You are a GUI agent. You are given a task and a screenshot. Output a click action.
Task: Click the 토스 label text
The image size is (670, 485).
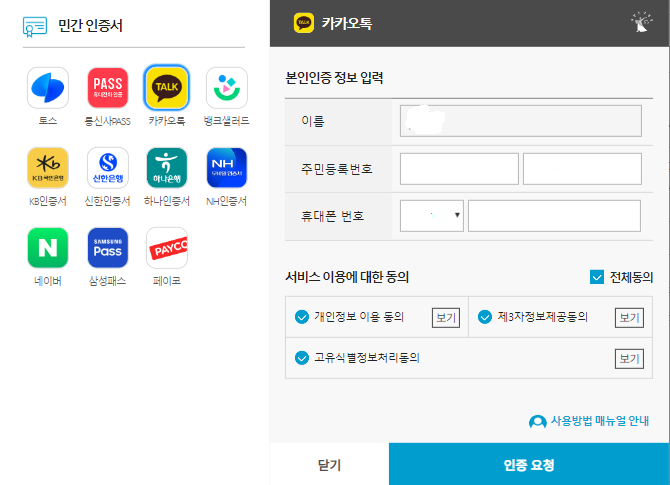(48, 121)
